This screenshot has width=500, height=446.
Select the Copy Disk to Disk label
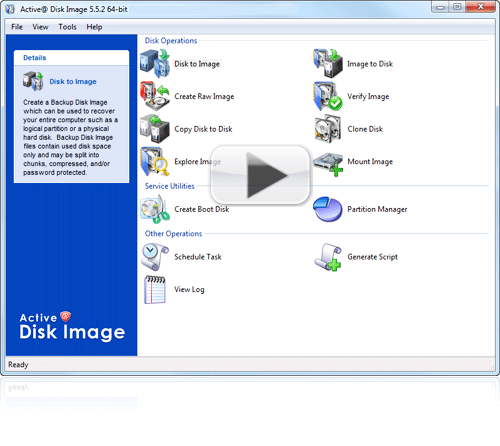203,129
